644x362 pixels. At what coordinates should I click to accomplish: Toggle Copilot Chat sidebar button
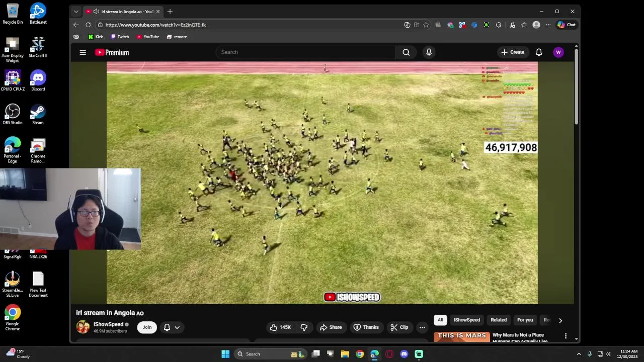567,25
